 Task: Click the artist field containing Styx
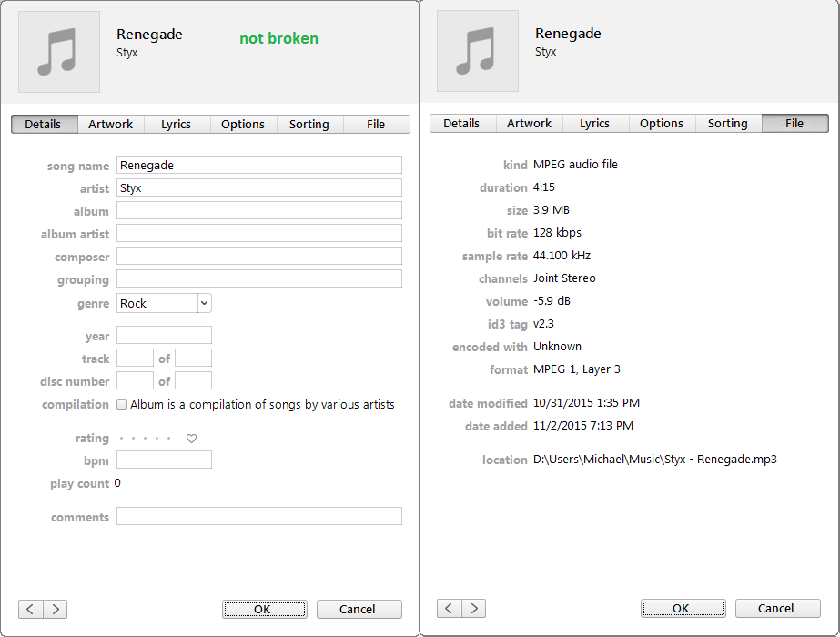(x=259, y=187)
